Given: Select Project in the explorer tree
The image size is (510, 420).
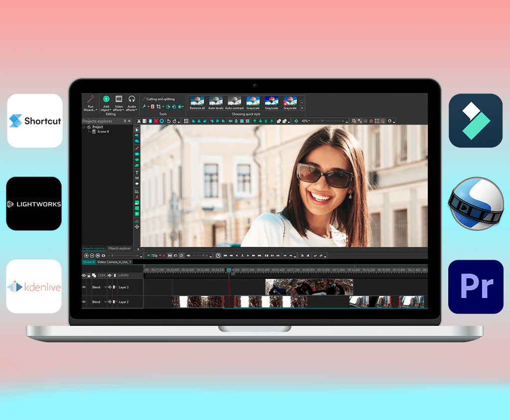Looking at the screenshot, I should [98, 127].
